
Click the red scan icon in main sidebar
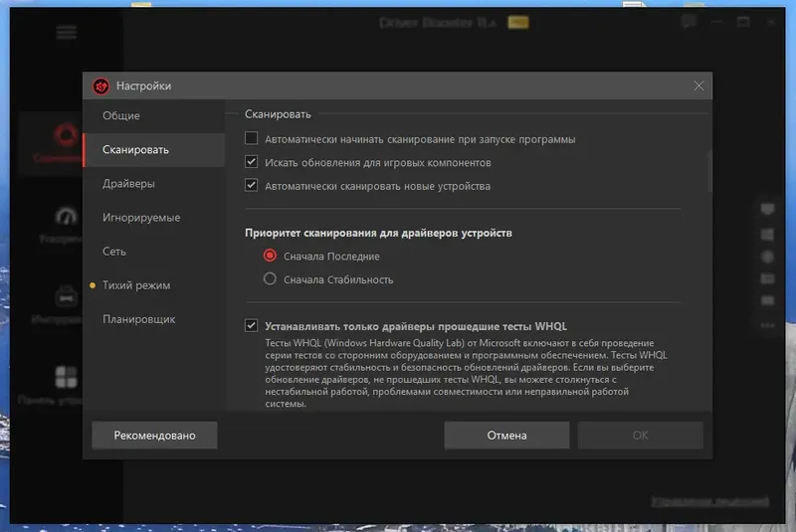click(66, 135)
